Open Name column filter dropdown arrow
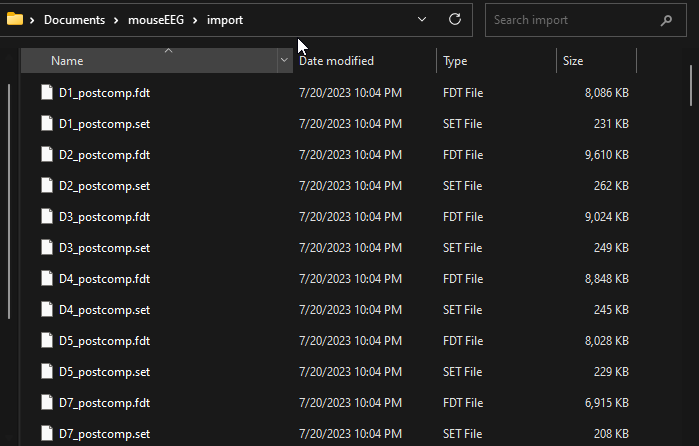The image size is (699, 446). click(x=284, y=61)
